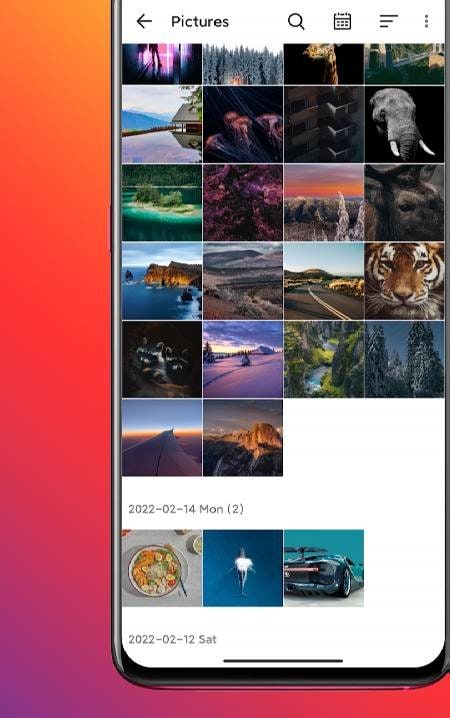
Task: Open the purple snowy sunset photo
Action: coord(243,359)
